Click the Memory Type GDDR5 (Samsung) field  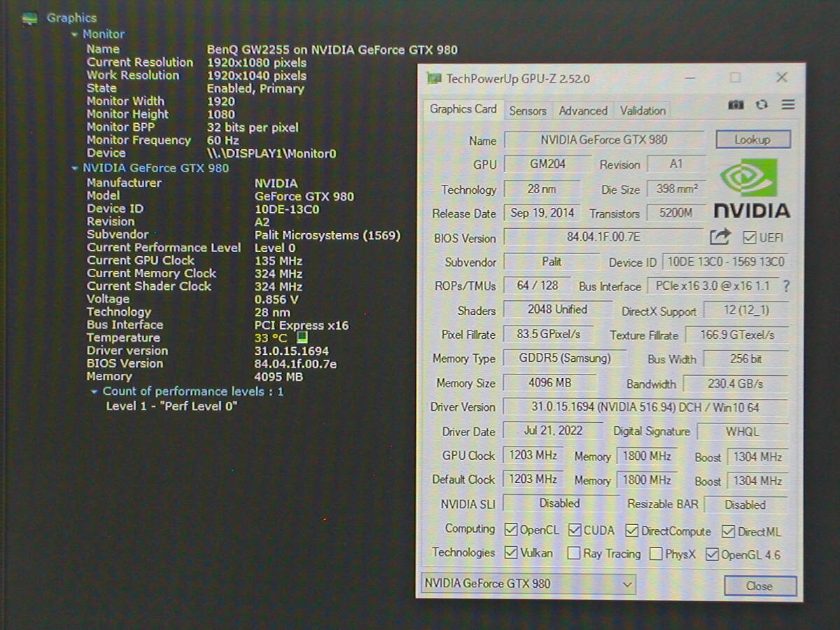pos(565,358)
